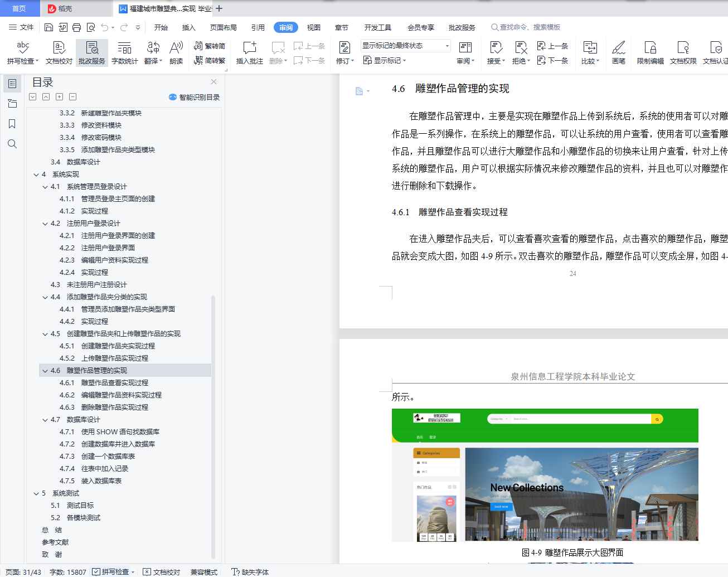Click the Print icon in the quick access bar
Screen dimensions: 728x577
(76, 27)
